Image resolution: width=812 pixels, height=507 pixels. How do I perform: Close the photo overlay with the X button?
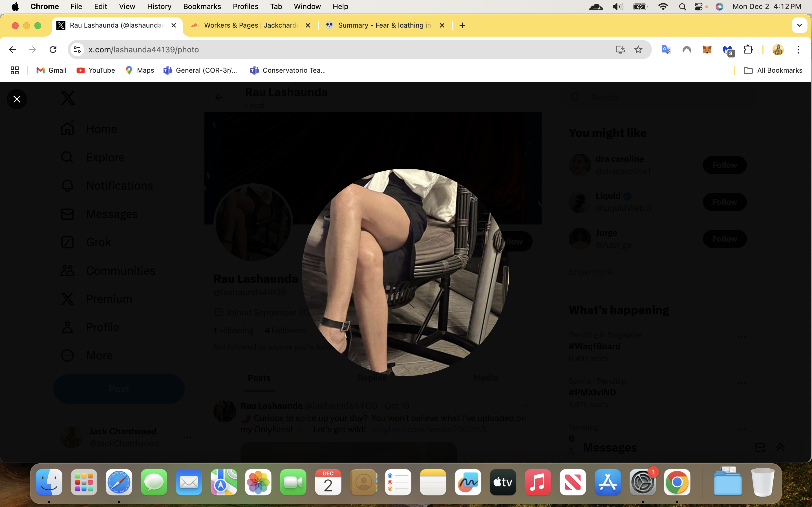click(17, 99)
